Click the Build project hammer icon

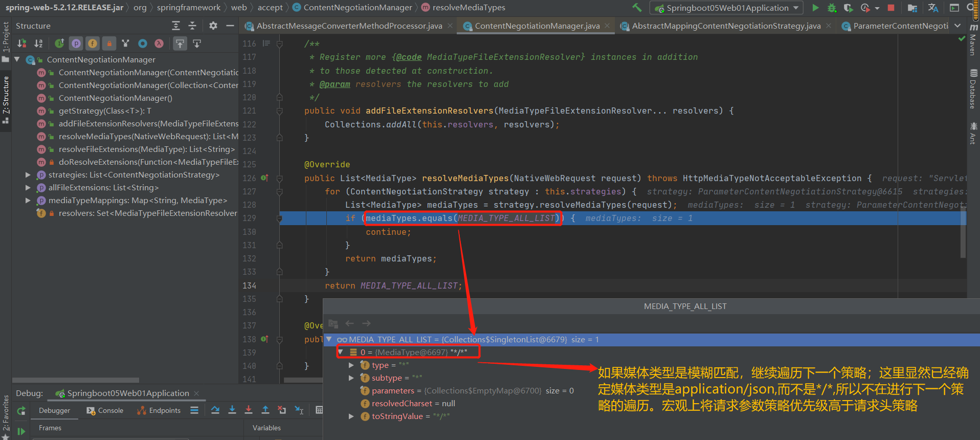pos(637,8)
